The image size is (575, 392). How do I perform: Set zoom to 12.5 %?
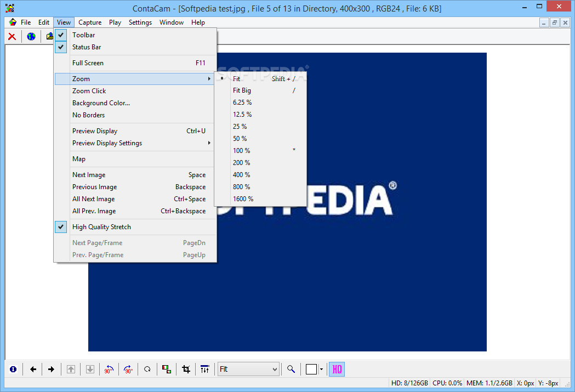click(x=260, y=115)
